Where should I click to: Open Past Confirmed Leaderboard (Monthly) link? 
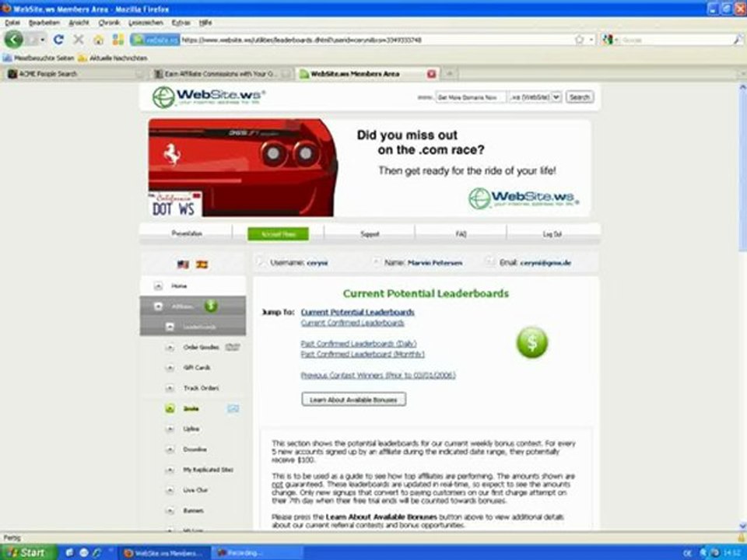click(363, 355)
